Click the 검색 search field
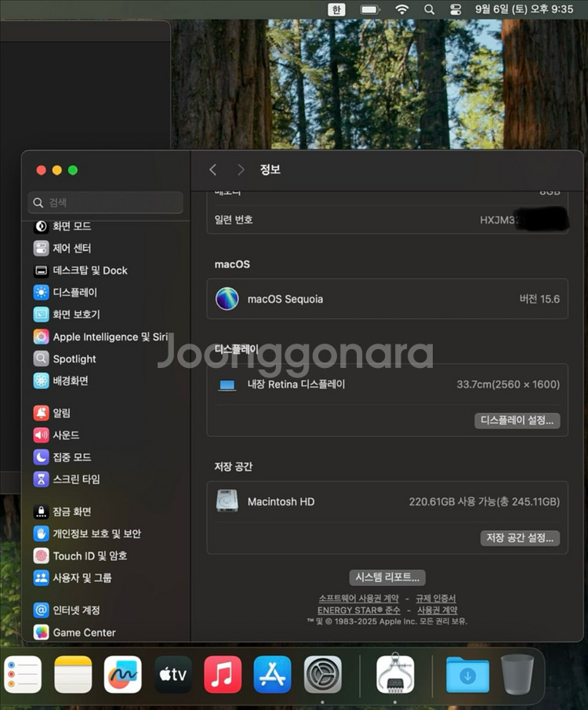Viewport: 588px width, 710px height. (106, 202)
